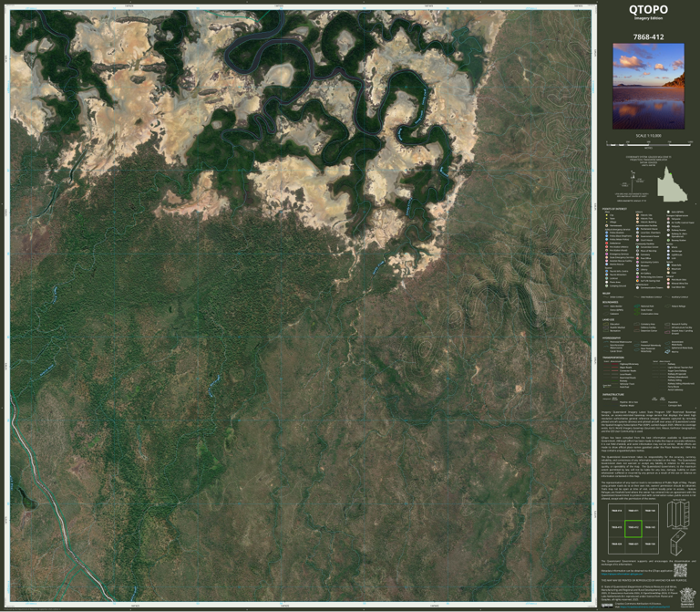The image size is (700, 612).
Task: Select the 7868-412 map number heading under Imagery Edition
Action: pos(648,37)
